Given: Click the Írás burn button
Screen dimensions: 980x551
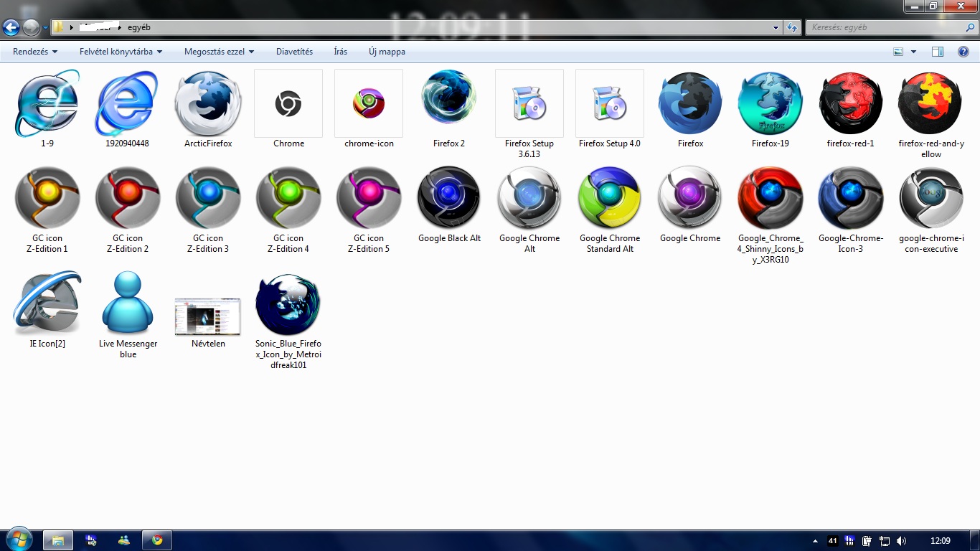Looking at the screenshot, I should click(341, 52).
